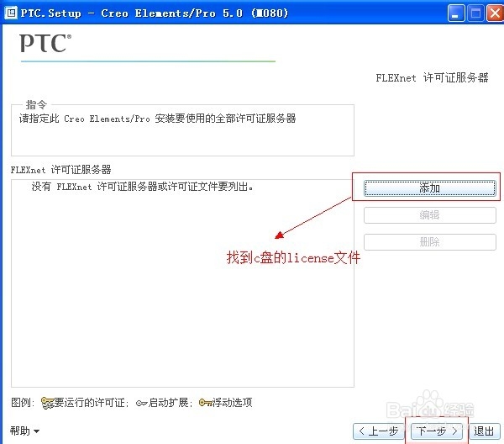
Task: Click the 指令 group label
Action: [x=36, y=104]
